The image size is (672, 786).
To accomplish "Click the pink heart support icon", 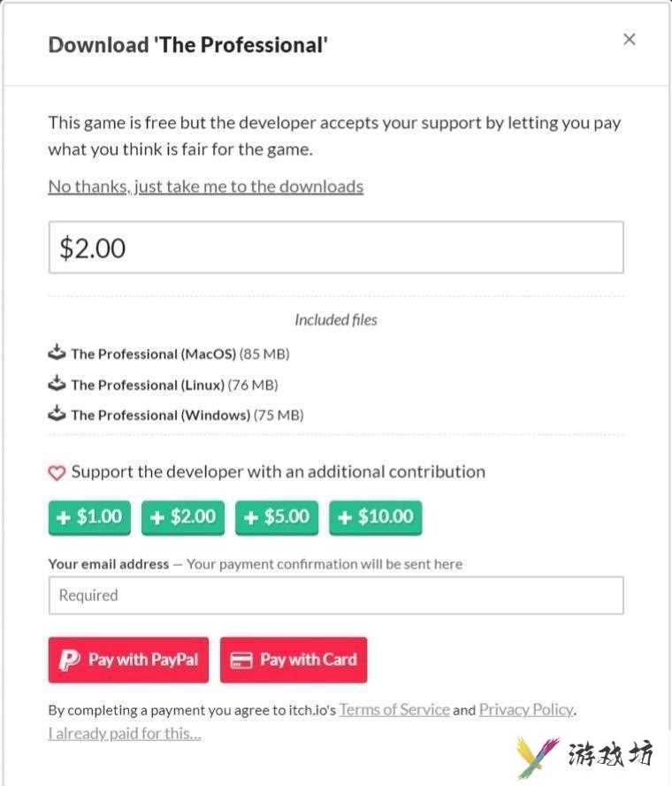I will [x=57, y=472].
